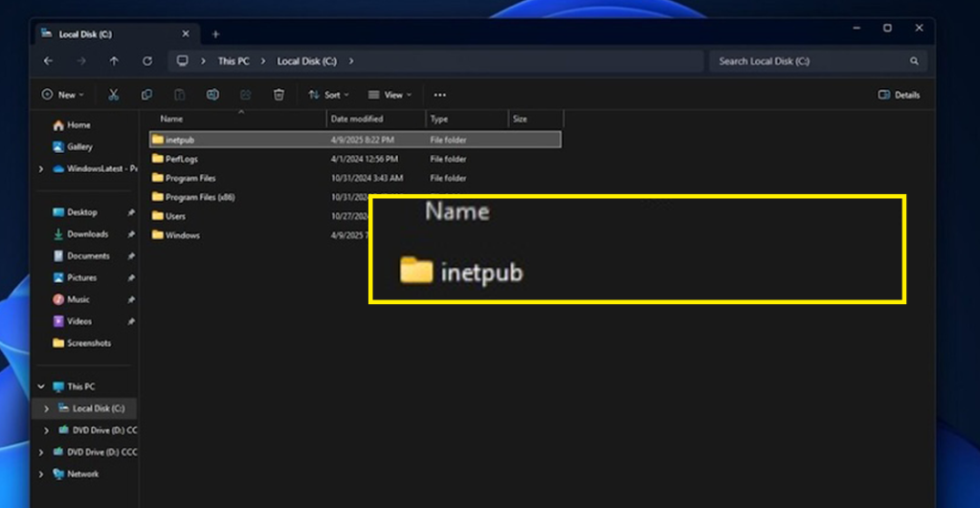Add a new tab with plus button

click(215, 34)
